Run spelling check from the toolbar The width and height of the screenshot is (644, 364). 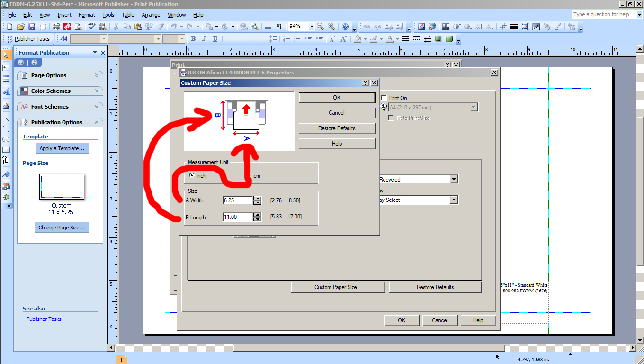91,27
